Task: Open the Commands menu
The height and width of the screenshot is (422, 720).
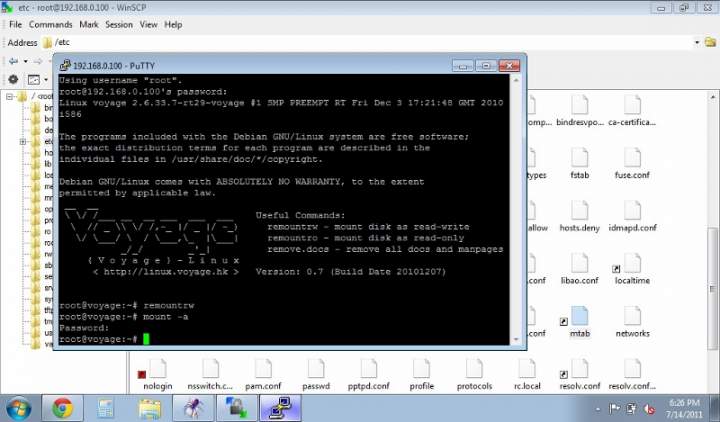Action: [51, 24]
